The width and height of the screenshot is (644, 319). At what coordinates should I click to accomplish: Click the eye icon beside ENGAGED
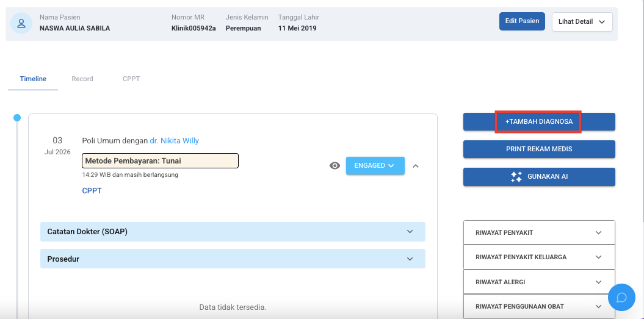coord(335,165)
